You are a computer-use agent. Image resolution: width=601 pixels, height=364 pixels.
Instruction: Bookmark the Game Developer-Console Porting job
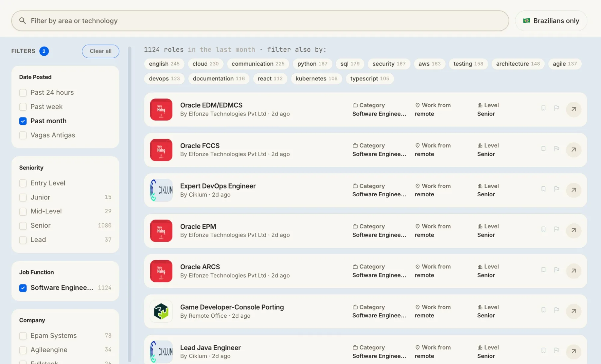(543, 310)
